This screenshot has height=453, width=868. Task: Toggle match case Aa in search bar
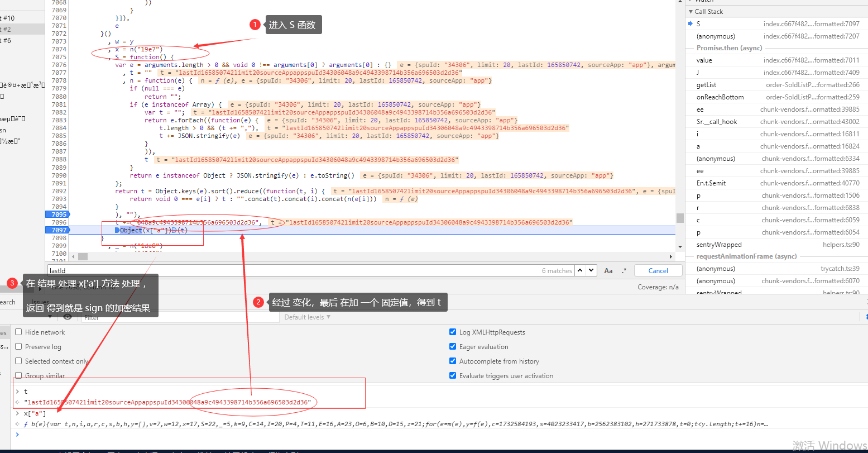pyautogui.click(x=608, y=270)
